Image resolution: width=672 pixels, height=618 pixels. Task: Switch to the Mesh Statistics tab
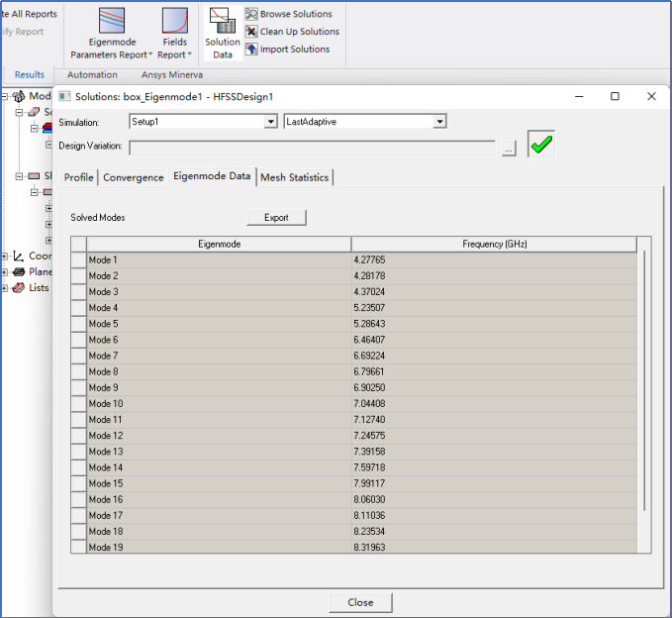[x=294, y=177]
